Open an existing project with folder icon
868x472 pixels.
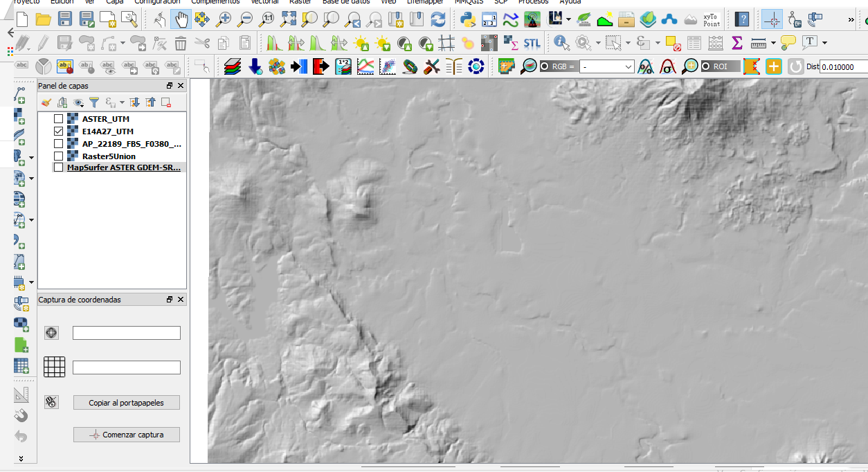pos(44,19)
